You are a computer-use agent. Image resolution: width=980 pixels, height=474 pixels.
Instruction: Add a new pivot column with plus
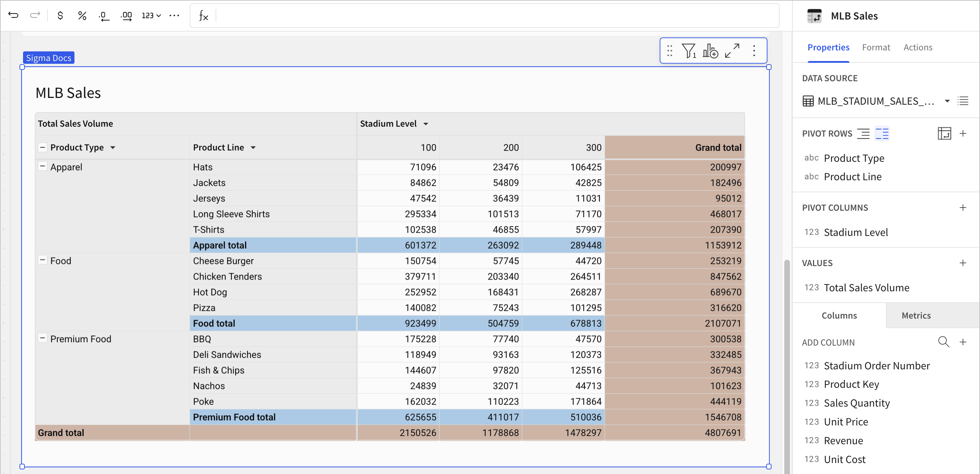963,208
